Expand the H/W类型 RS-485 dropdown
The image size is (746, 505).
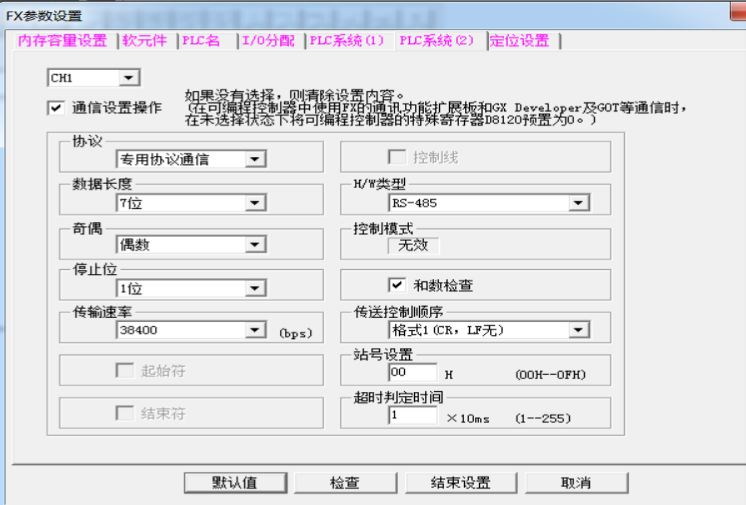click(577, 203)
